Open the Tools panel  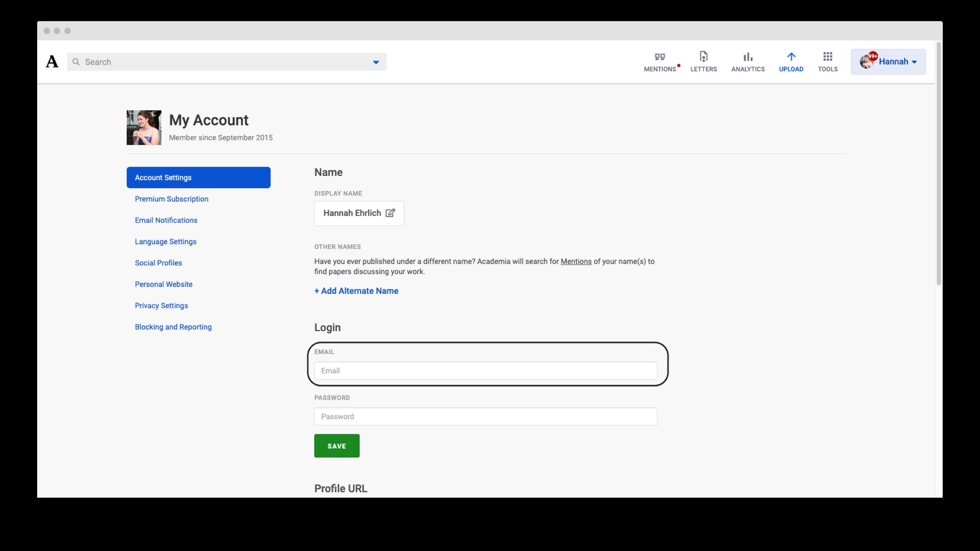pos(827,61)
